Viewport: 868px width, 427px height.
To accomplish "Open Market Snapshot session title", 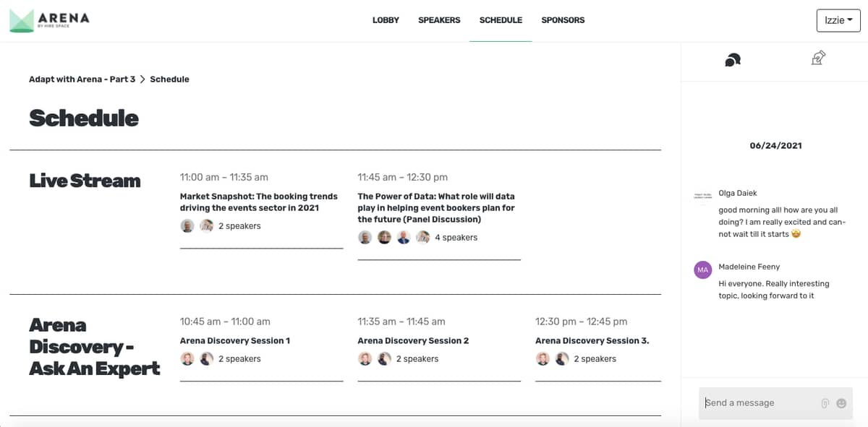I will pos(259,202).
